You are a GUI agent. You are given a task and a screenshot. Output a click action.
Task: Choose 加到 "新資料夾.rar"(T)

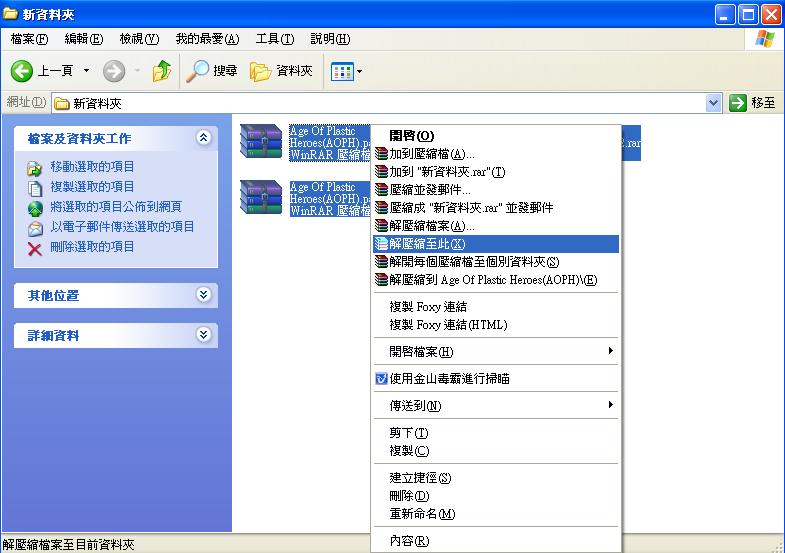496,172
